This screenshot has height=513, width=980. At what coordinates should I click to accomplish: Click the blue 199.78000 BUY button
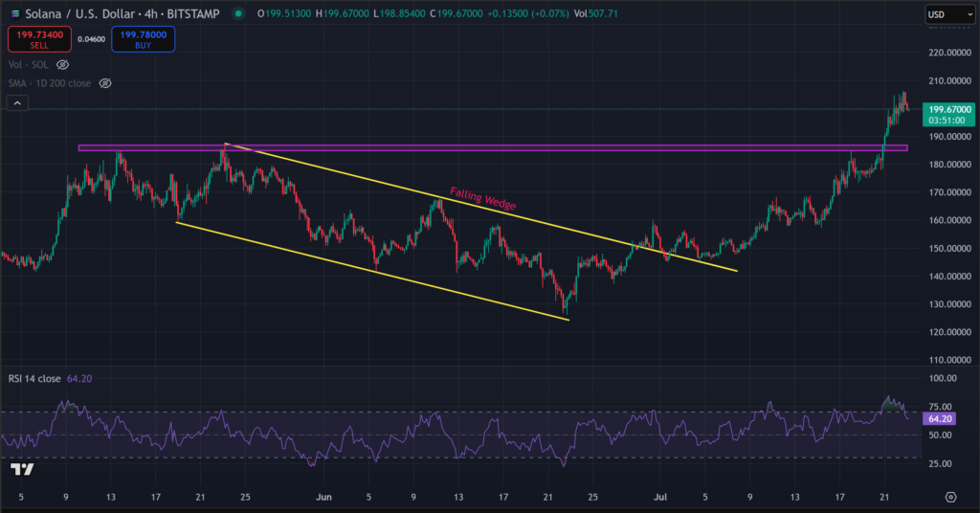click(x=144, y=39)
